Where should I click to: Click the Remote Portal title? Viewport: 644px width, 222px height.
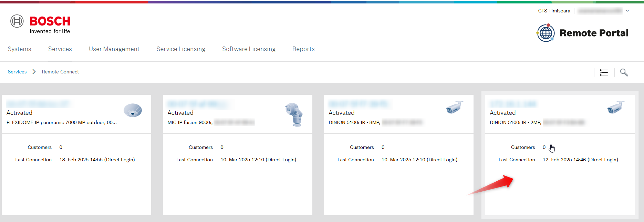tap(594, 33)
